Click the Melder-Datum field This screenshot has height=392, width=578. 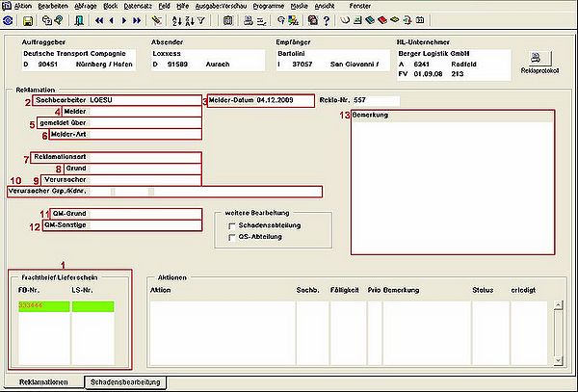point(261,100)
